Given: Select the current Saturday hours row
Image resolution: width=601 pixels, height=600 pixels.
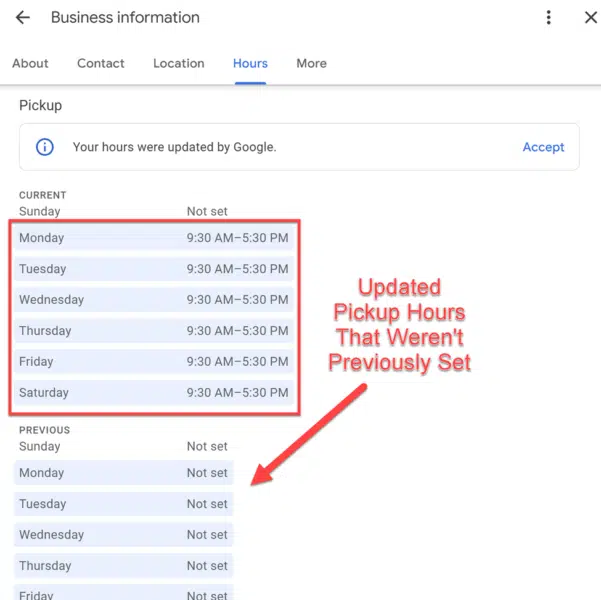Looking at the screenshot, I should 155,393.
